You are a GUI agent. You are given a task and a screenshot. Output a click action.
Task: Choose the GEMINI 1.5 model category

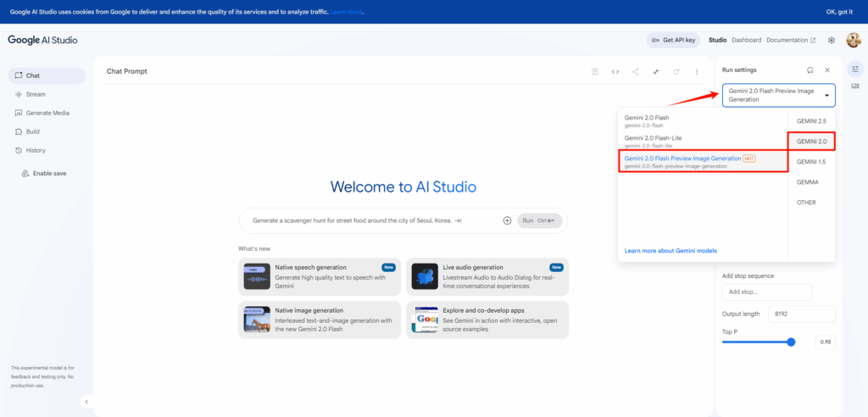(811, 162)
